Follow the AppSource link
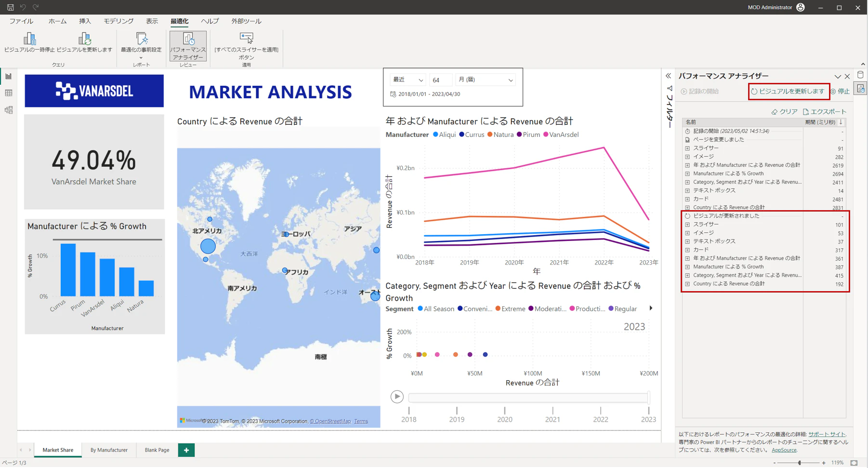 click(x=784, y=450)
